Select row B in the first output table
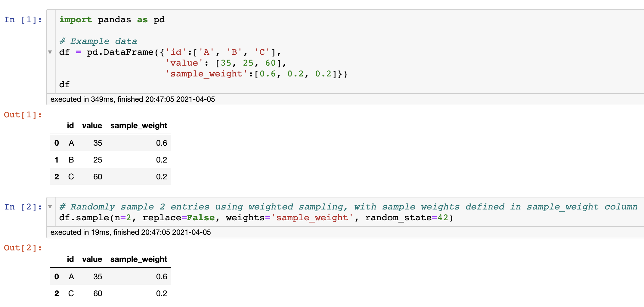 click(x=71, y=160)
